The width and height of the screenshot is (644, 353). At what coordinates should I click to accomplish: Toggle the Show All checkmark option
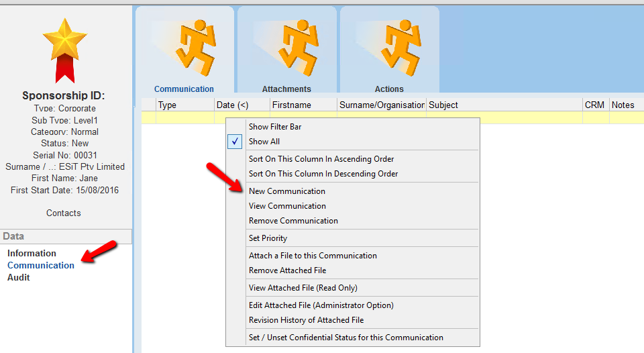point(264,142)
